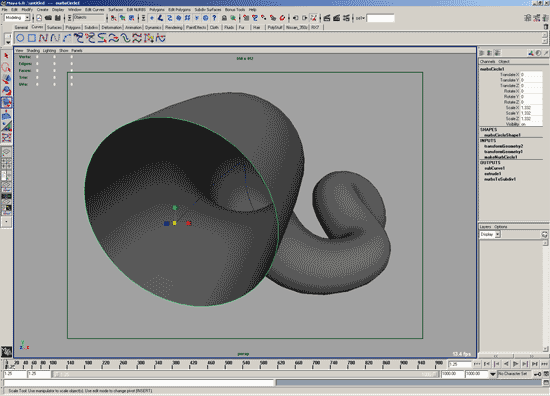550x396 pixels.
Task: Choose the Rotate tool in toolbox
Action: pyautogui.click(x=6, y=90)
